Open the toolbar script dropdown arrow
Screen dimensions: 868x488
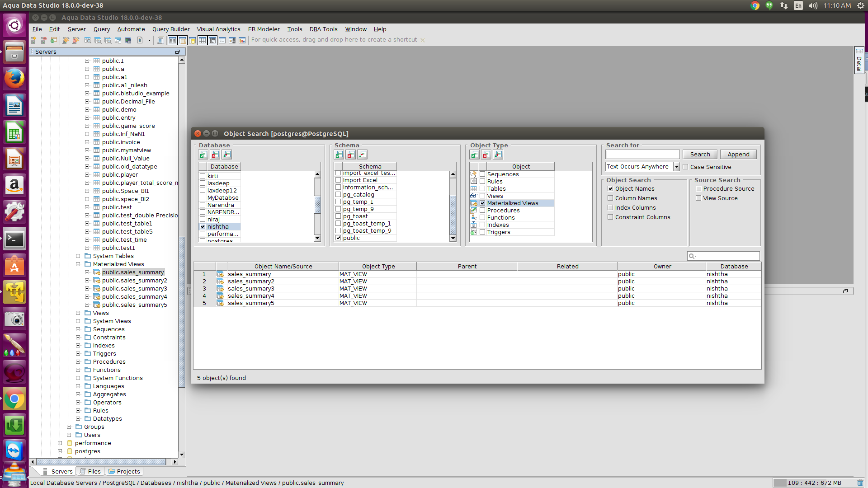pyautogui.click(x=149, y=40)
